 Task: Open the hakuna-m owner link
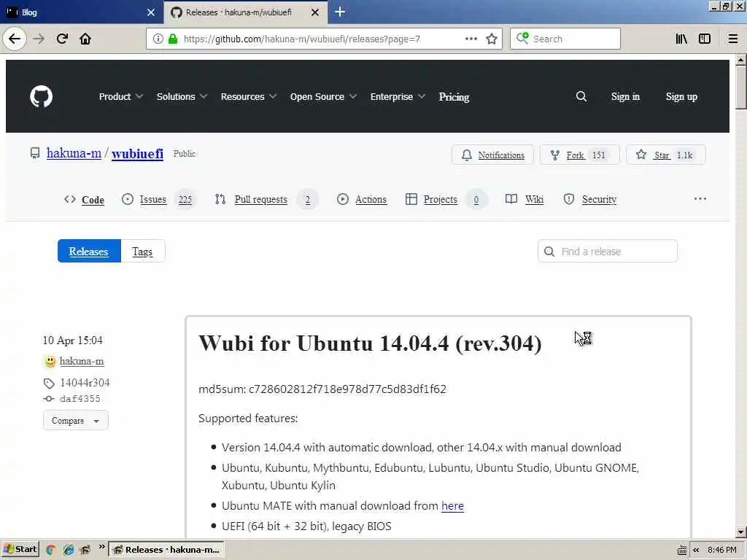click(x=74, y=153)
